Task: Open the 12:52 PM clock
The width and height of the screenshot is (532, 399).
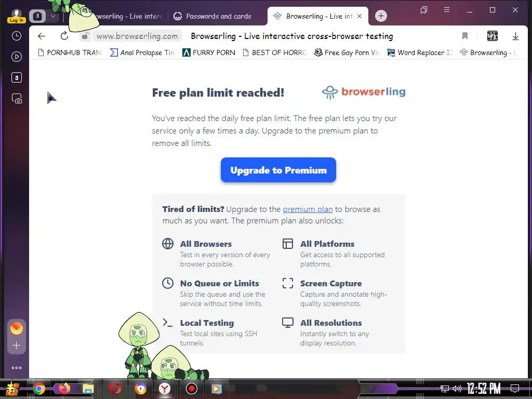Action: coord(483,389)
